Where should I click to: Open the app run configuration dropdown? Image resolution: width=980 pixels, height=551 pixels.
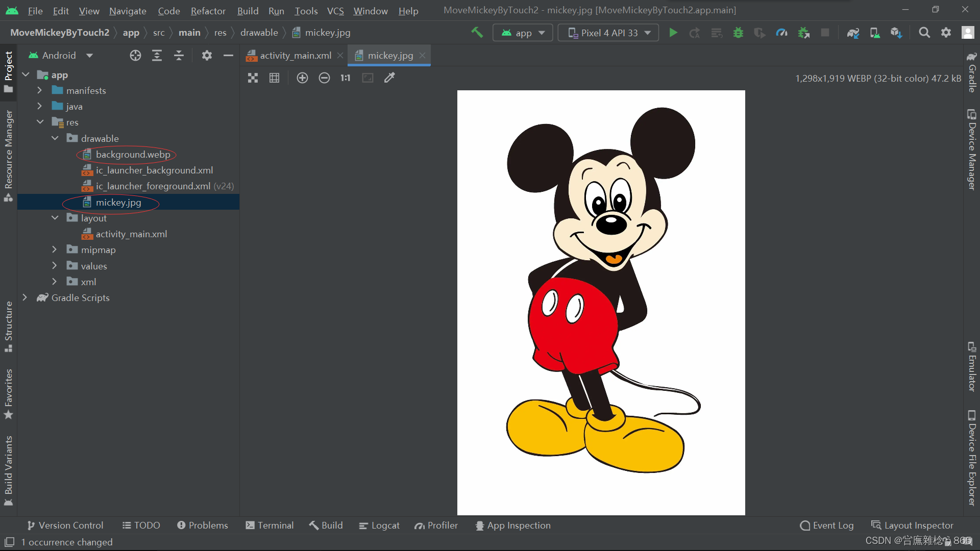click(x=523, y=33)
